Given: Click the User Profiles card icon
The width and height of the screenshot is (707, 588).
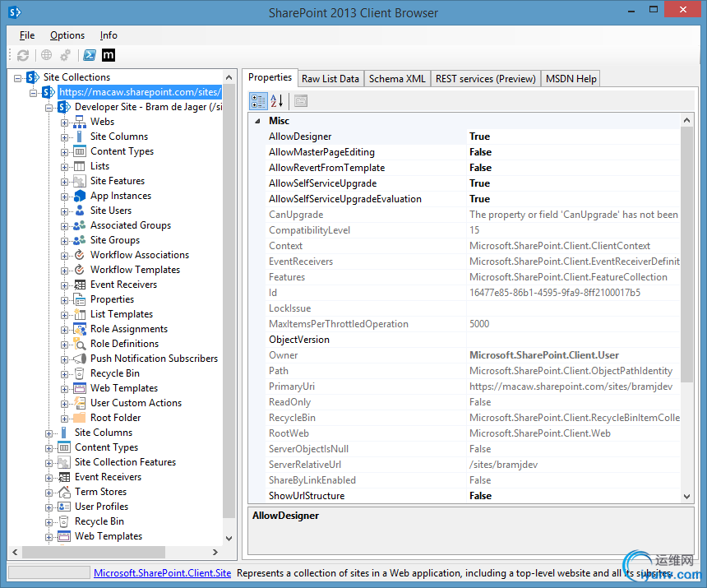Looking at the screenshot, I should (x=64, y=507).
